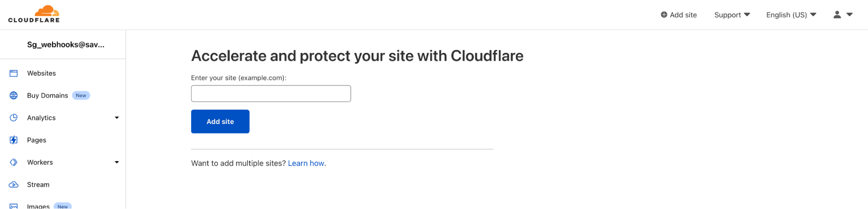Click the Stream cloud play icon

pos(14,185)
